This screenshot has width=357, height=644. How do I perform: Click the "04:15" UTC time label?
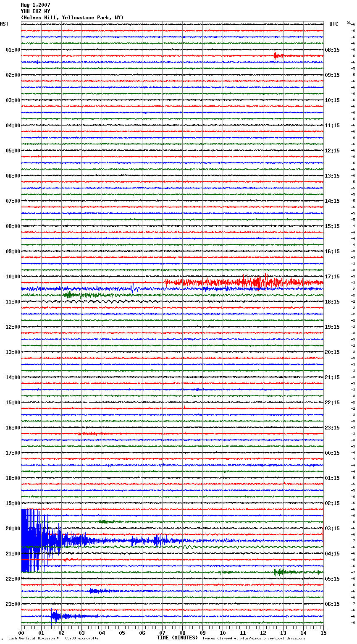click(332, 554)
